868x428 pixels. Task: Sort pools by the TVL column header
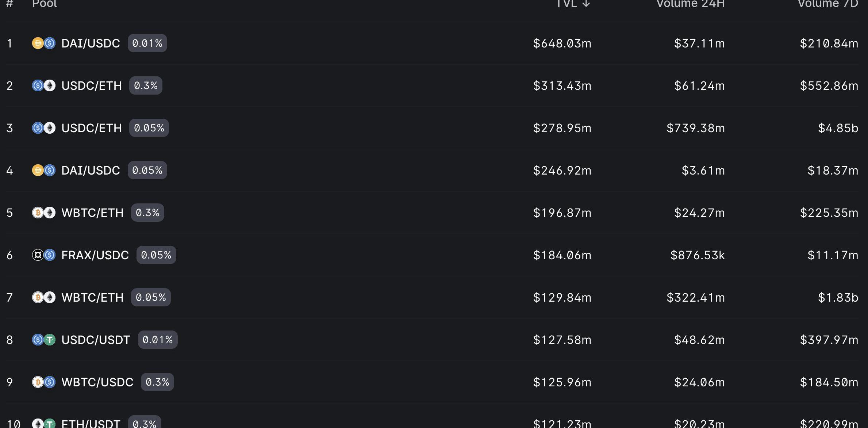(x=572, y=4)
